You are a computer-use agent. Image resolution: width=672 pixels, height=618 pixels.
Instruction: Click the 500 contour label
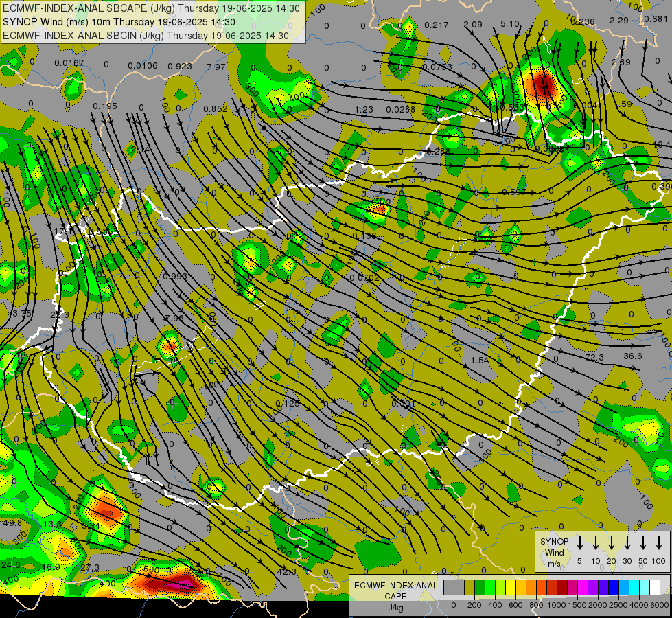pos(151,570)
